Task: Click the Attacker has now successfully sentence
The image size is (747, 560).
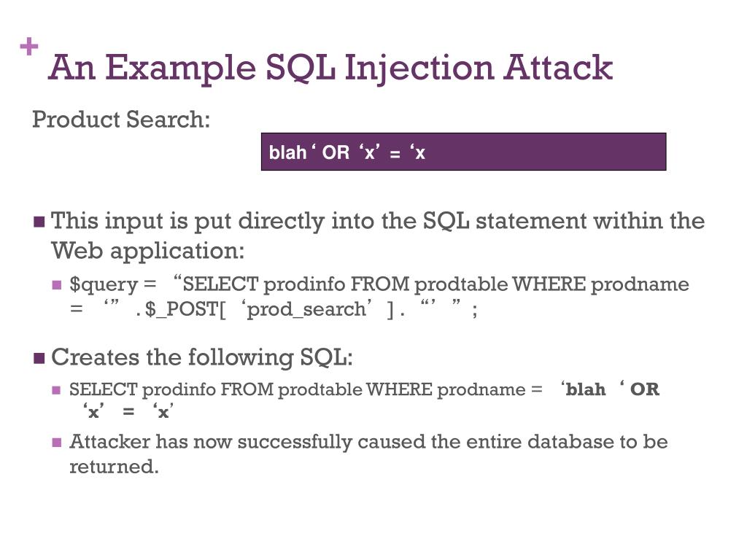Action: [x=368, y=454]
